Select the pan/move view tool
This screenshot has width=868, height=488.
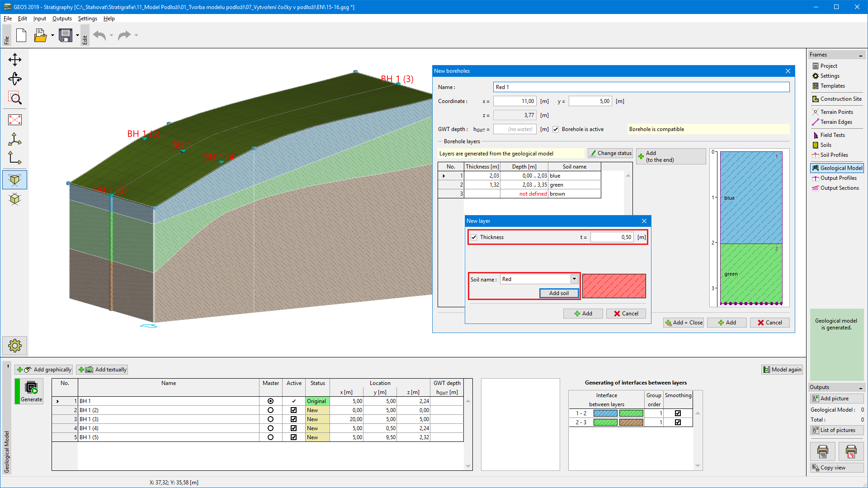click(15, 60)
